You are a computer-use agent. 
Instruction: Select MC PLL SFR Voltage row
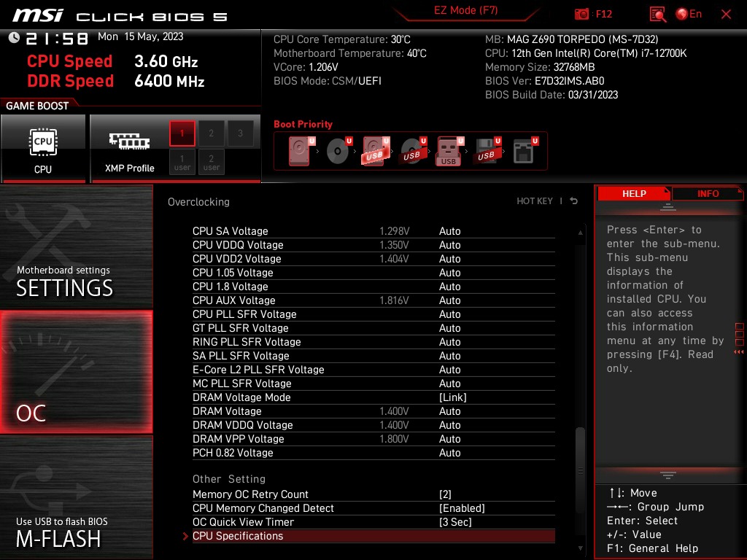pyautogui.click(x=373, y=384)
